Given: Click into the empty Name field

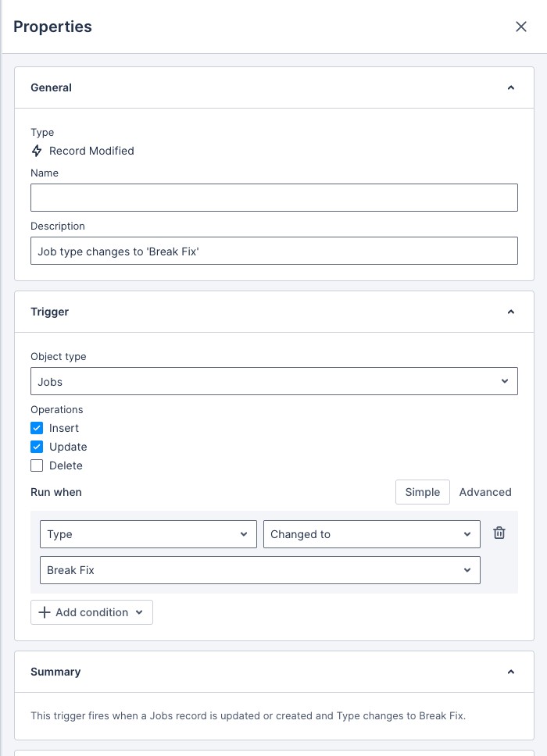Looking at the screenshot, I should [274, 198].
